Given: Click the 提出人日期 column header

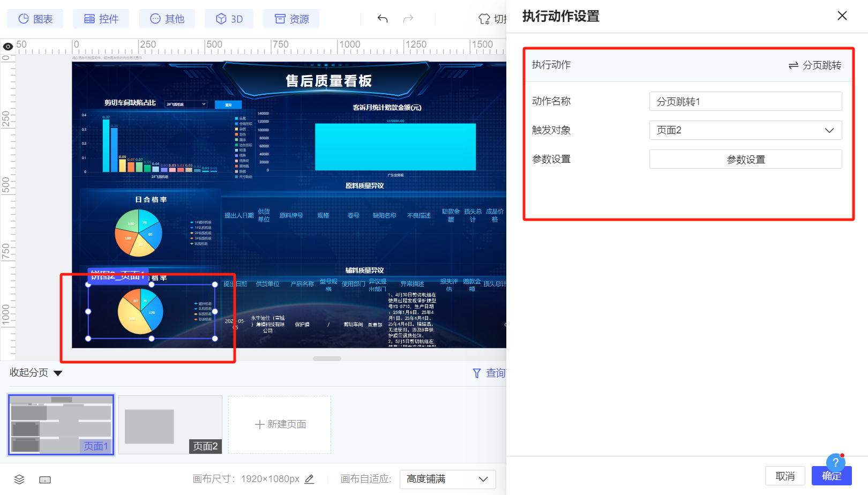Looking at the screenshot, I should [239, 215].
